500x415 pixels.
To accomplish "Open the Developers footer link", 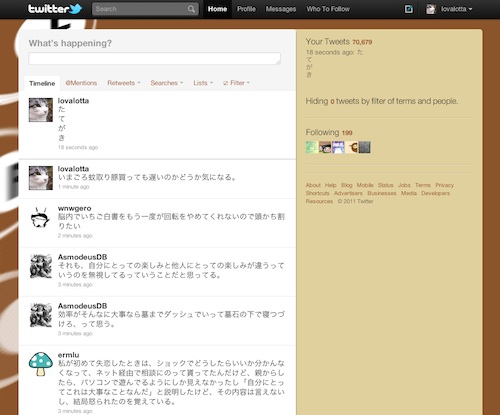I will [435, 193].
